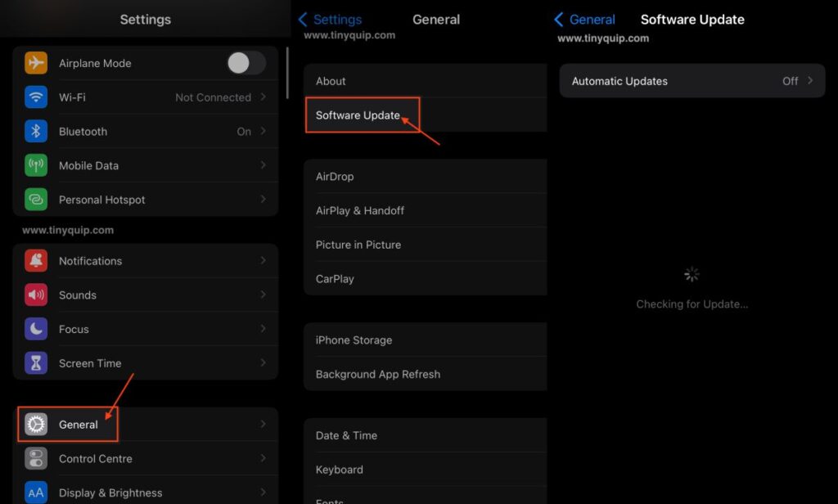Click the Checking for Update spinner
The width and height of the screenshot is (838, 504).
[x=692, y=274]
